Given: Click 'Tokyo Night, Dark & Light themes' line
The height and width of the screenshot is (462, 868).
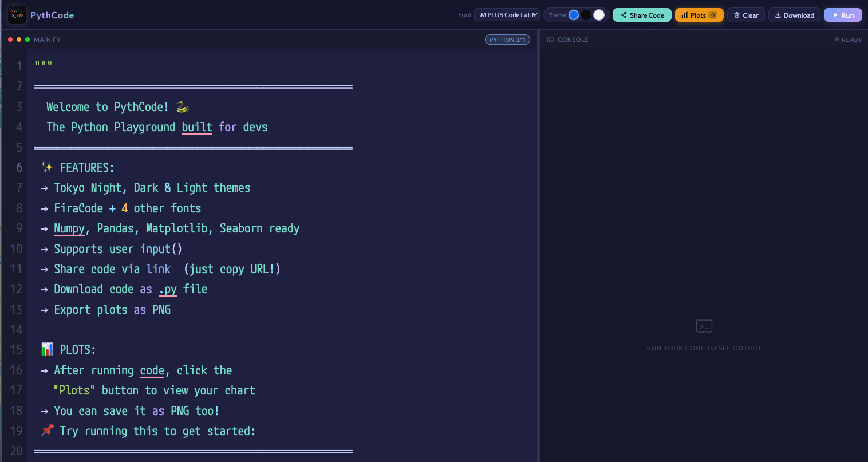Looking at the screenshot, I should 145,188.
